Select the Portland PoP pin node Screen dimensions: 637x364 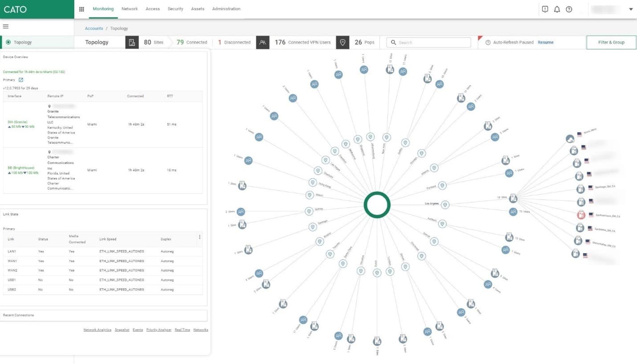pyautogui.click(x=442, y=185)
